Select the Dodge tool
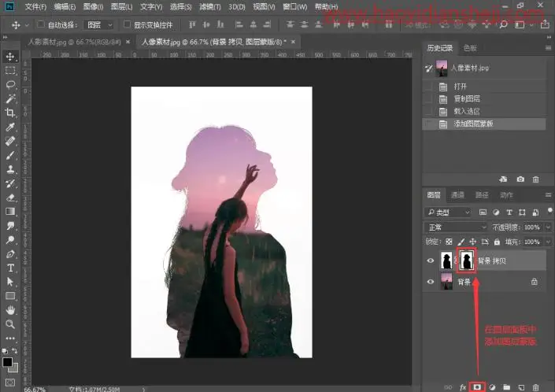The image size is (555, 392). click(10, 240)
